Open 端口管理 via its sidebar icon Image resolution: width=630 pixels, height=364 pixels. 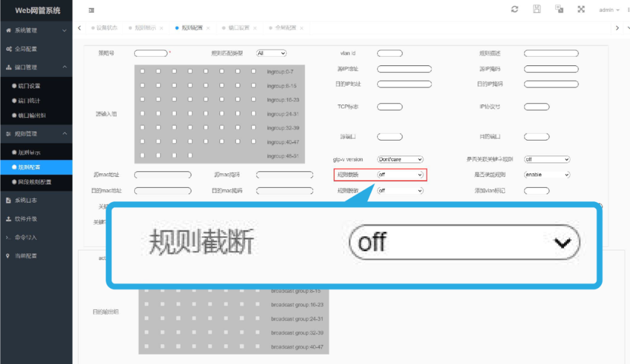[x=8, y=66]
